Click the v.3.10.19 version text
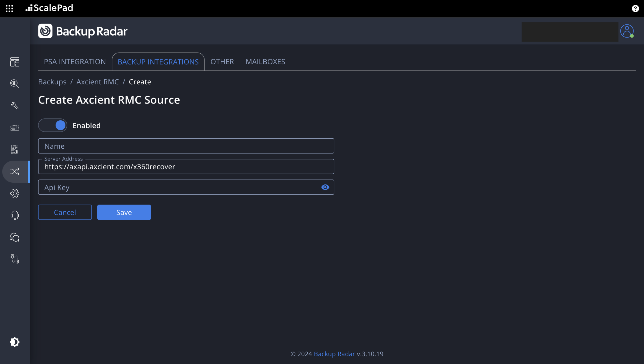Viewport: 644px width, 364px height. (370, 354)
